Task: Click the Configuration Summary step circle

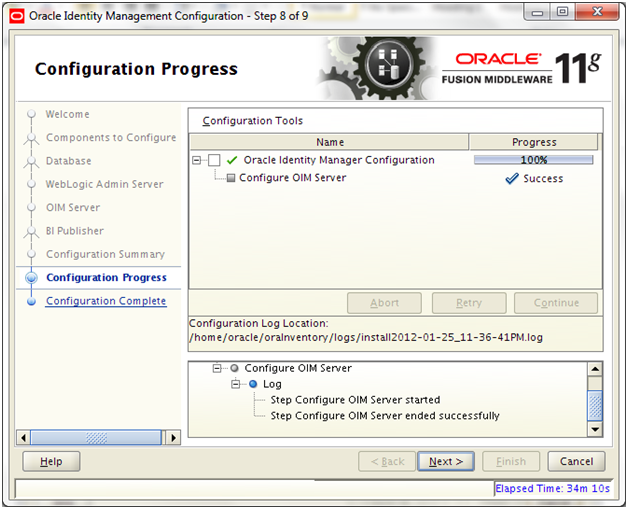Action: coord(31,254)
